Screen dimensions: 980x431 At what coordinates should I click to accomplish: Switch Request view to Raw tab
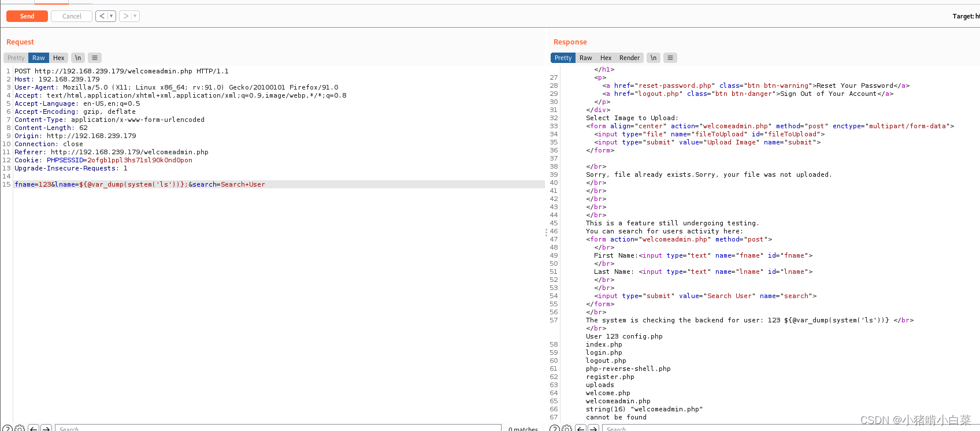coord(39,58)
